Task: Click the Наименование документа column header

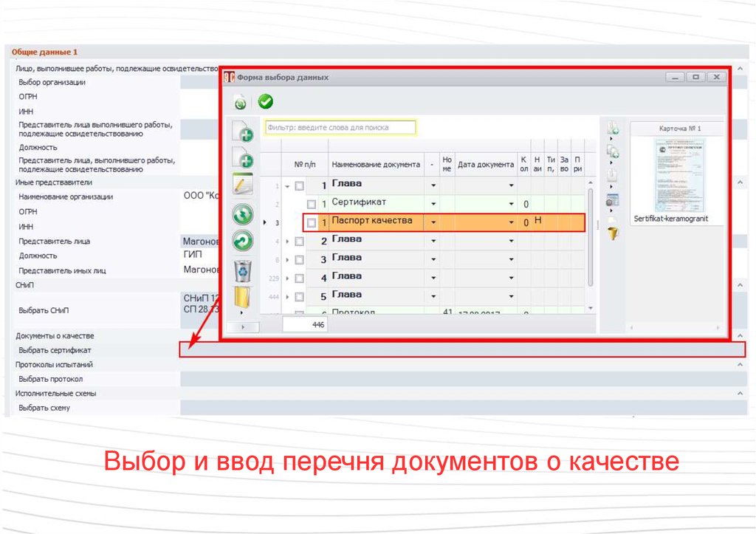Action: click(x=375, y=165)
